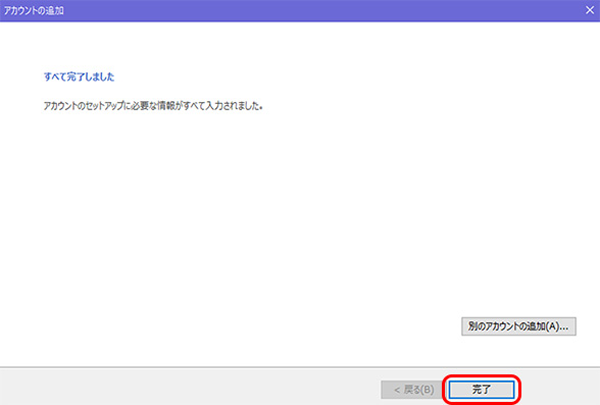Screen dimensions: 600x405
Task: Go back to the previous wizard step
Action: click(x=412, y=388)
